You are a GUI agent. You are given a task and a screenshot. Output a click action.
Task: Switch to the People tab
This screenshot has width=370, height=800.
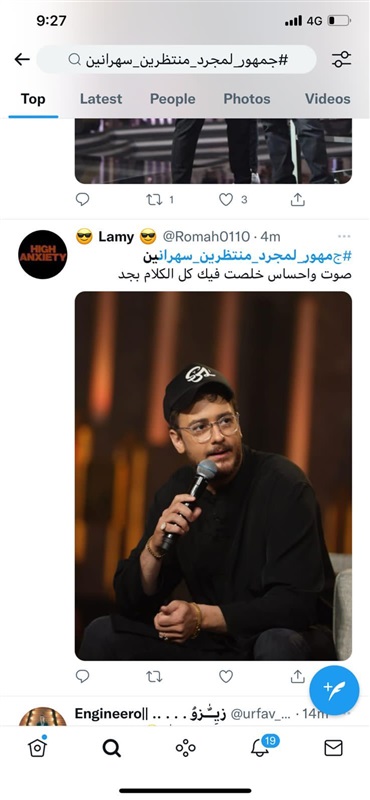click(172, 98)
